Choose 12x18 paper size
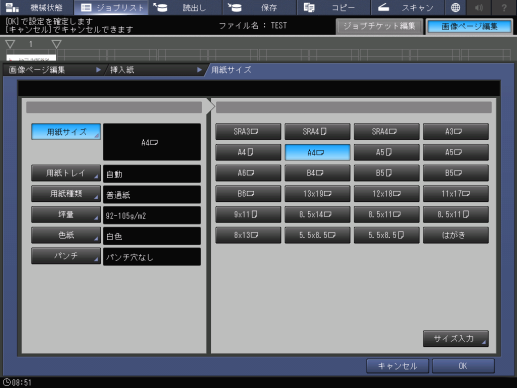The height and width of the screenshot is (388, 517). point(387,194)
